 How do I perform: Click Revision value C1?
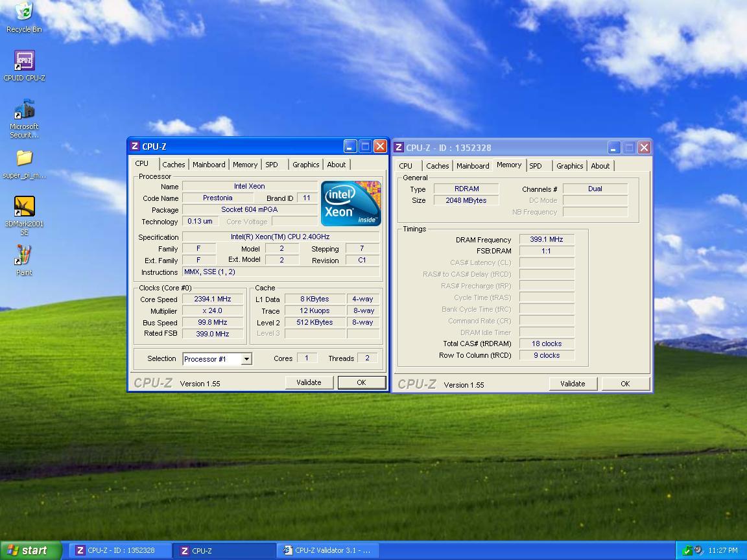[x=362, y=260]
